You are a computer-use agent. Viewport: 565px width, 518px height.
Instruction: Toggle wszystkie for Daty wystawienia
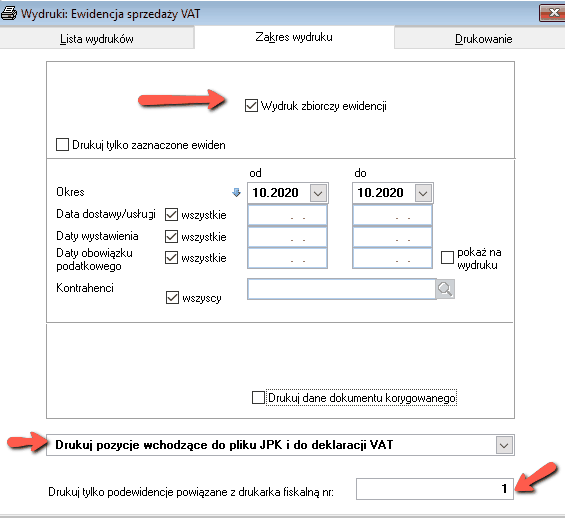[x=172, y=237]
